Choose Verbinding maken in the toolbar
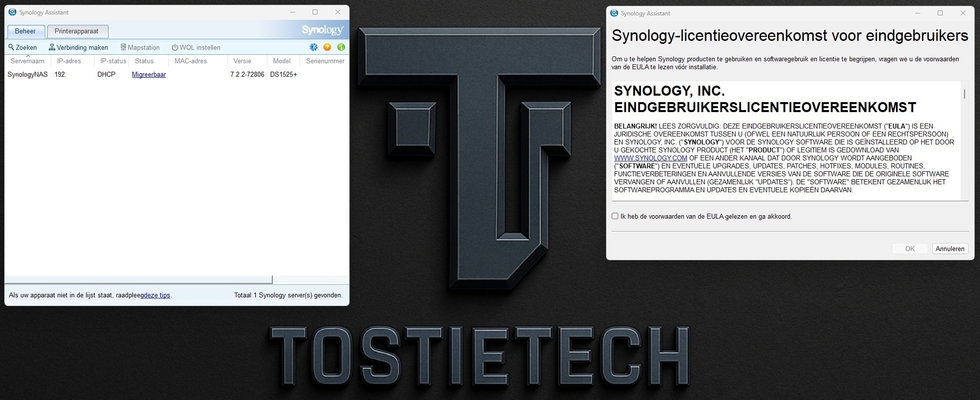 [x=78, y=47]
